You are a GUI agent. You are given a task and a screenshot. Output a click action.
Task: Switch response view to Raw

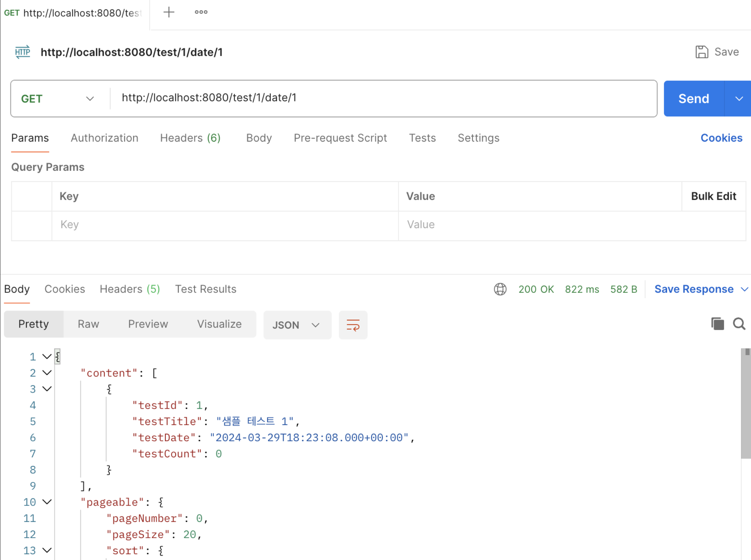coord(88,324)
